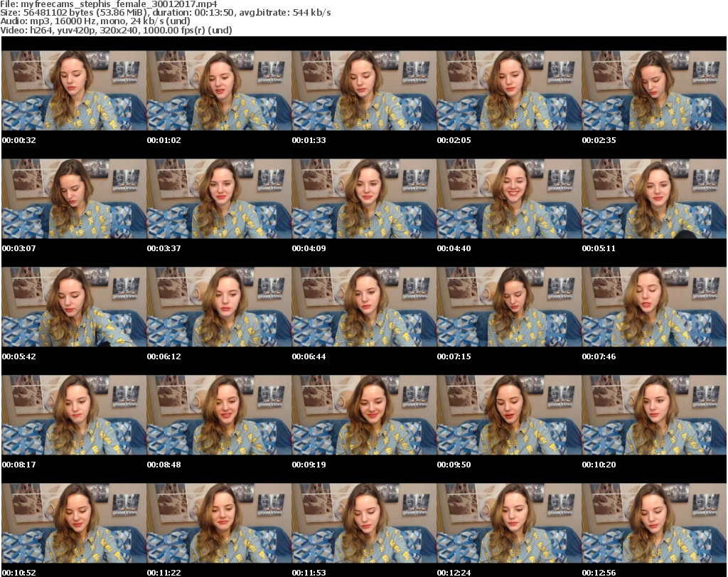Screen dimensions: 728x577
Task: Open the frame captured at 00:03:37
Action: [x=219, y=198]
